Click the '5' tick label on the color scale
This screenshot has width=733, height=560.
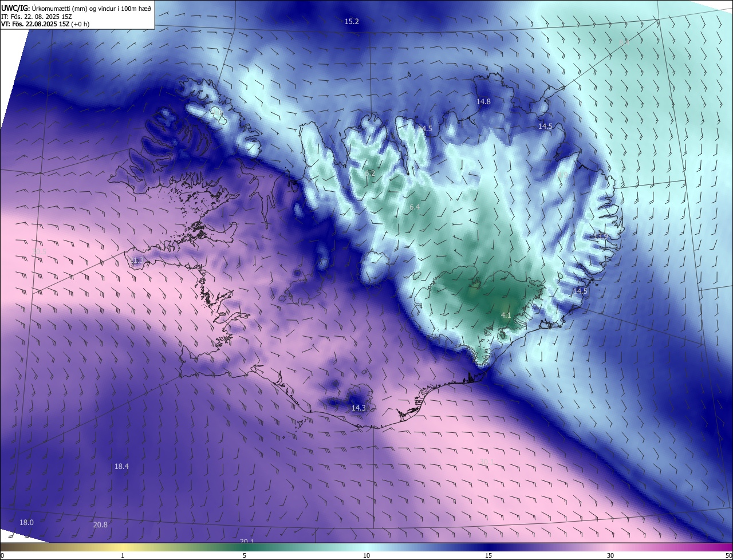coord(245,555)
